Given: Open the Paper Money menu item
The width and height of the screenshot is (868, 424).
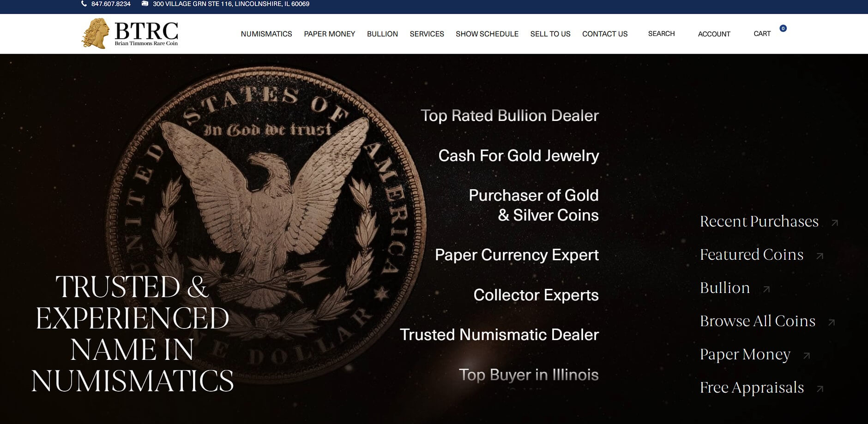Looking at the screenshot, I should click(x=330, y=34).
